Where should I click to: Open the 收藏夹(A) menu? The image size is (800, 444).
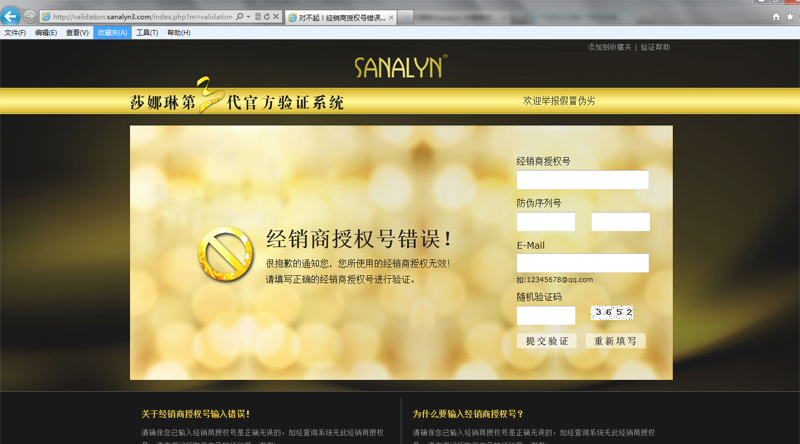112,33
